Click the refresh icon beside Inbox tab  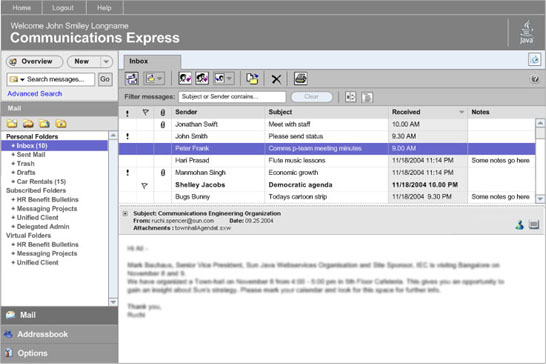point(535,60)
